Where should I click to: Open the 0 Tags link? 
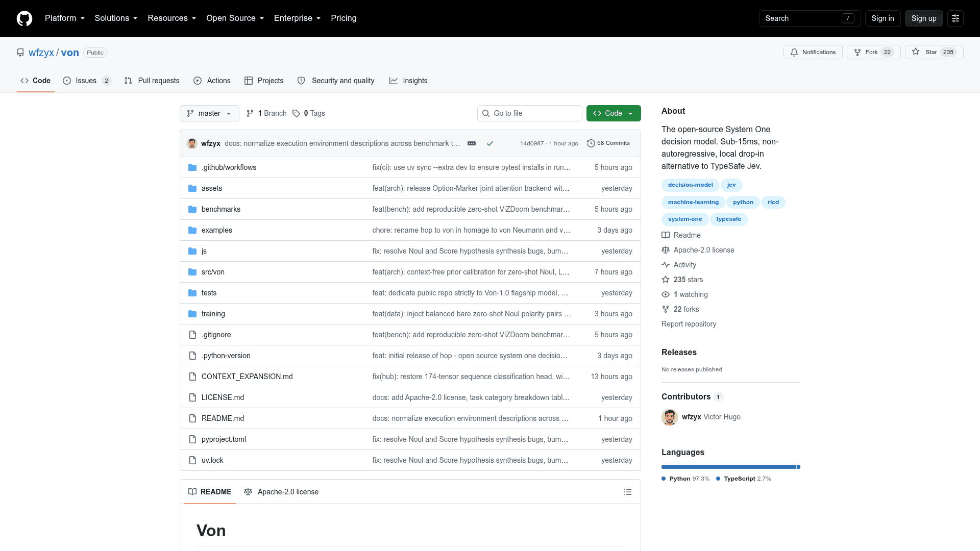309,113
